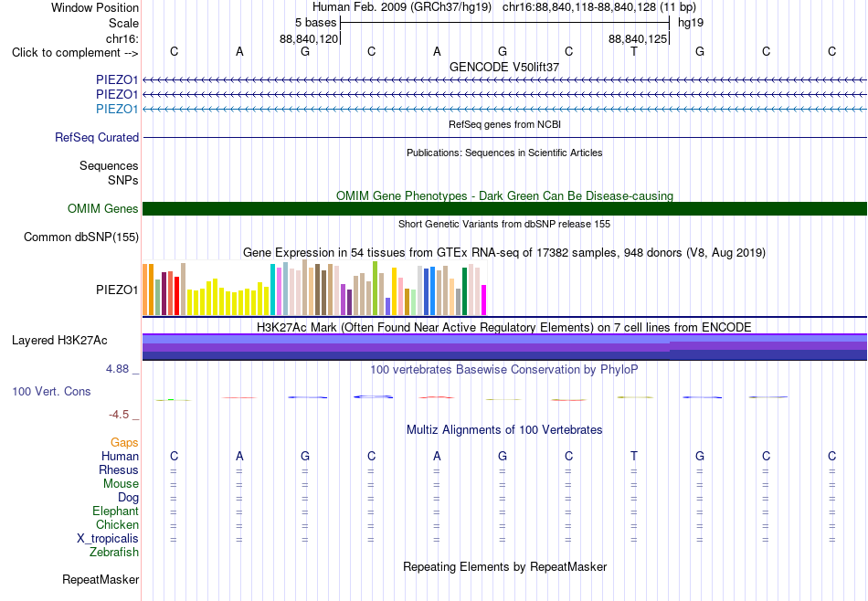Click the Common dbSNP(155) label

click(80, 237)
